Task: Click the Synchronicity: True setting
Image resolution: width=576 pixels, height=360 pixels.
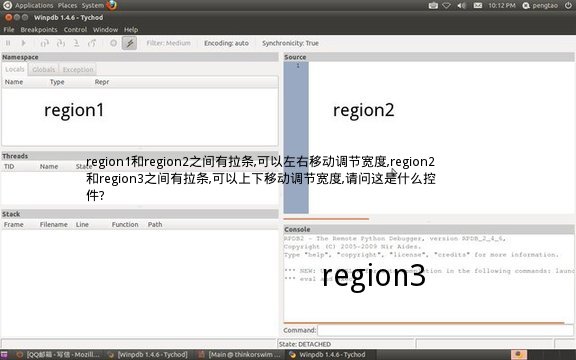Action: (290, 43)
